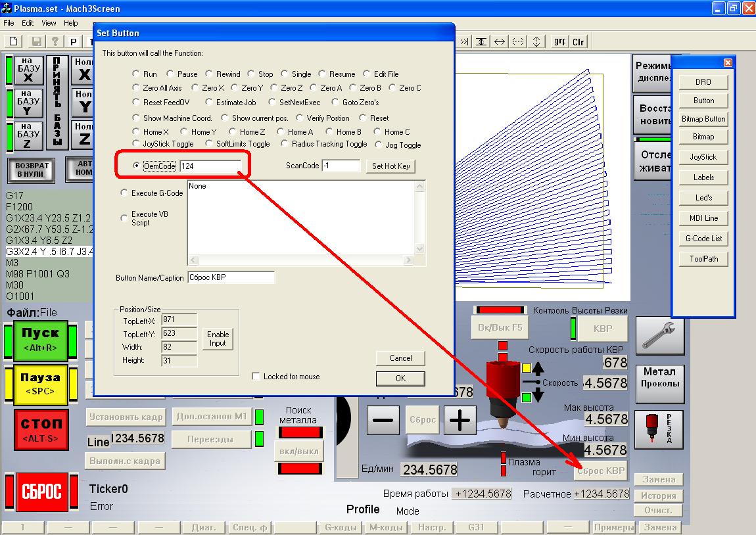Screen dimensions: 756x535
Task: Switch to the М-коды bottom tab
Action: pos(386,528)
